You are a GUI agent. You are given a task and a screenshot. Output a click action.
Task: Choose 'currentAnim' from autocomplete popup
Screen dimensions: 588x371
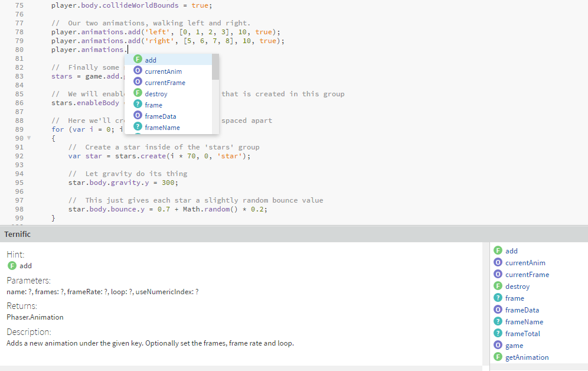[x=168, y=71]
